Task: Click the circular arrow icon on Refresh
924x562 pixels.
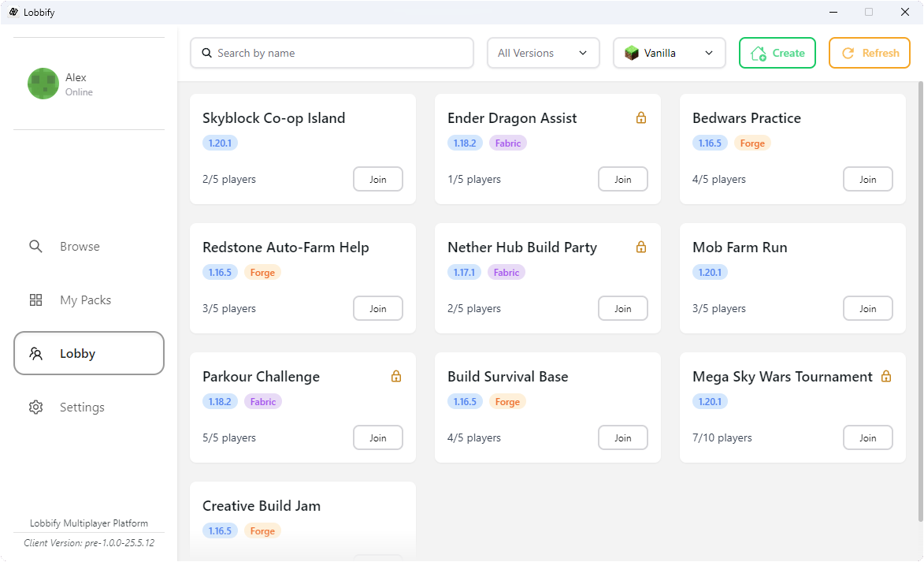Action: (x=848, y=53)
